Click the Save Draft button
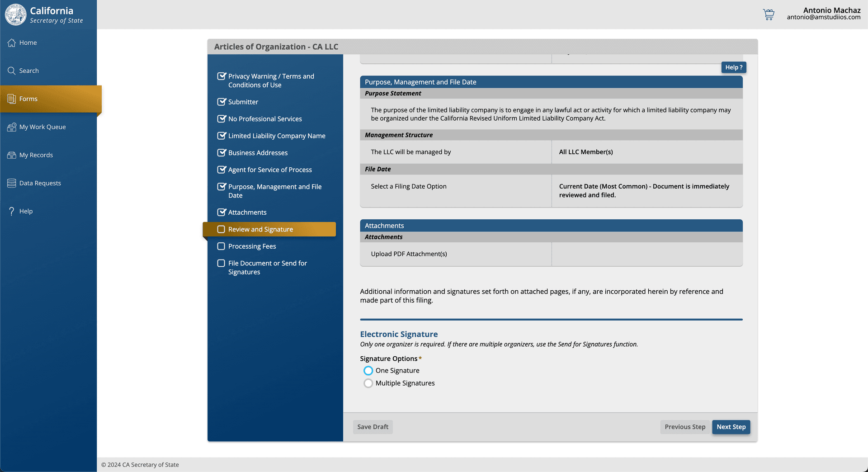The image size is (868, 472). click(373, 427)
